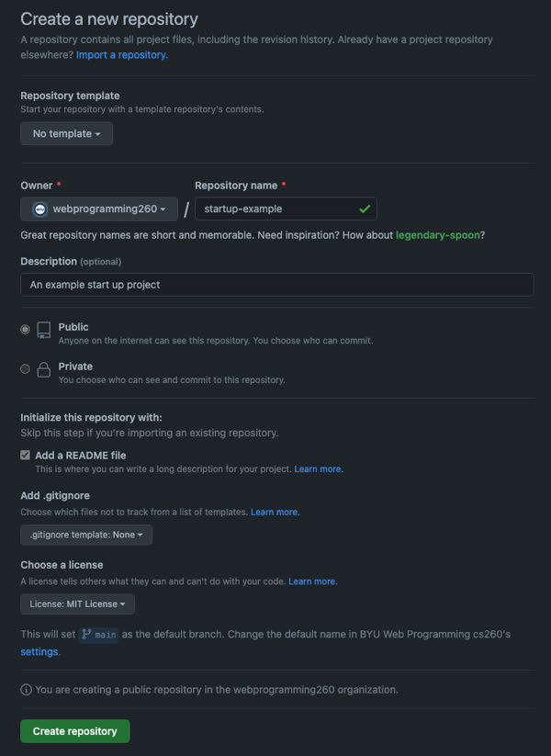Click the slash separator between owner and name

186,209
